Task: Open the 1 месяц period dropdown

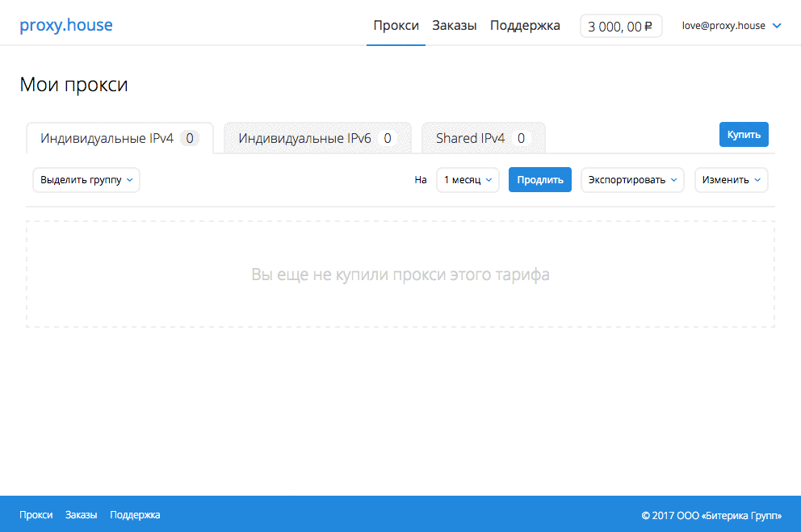Action: click(x=468, y=180)
